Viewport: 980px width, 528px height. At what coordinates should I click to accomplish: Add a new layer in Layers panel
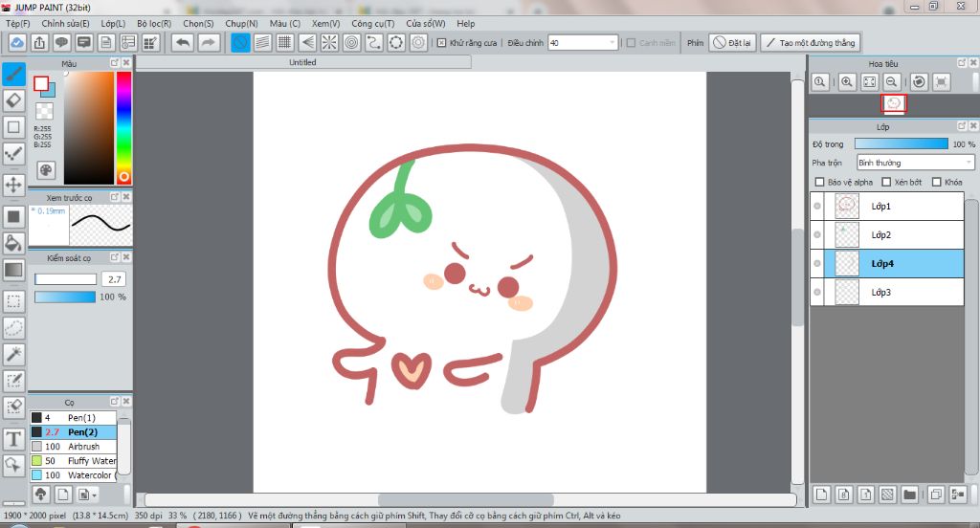coord(822,495)
